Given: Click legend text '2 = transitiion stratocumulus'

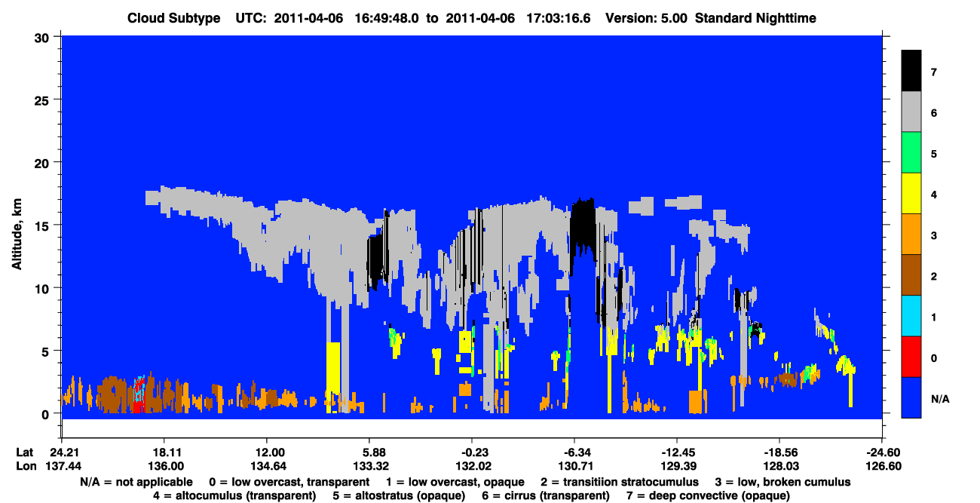Looking at the screenshot, I should click(621, 482).
